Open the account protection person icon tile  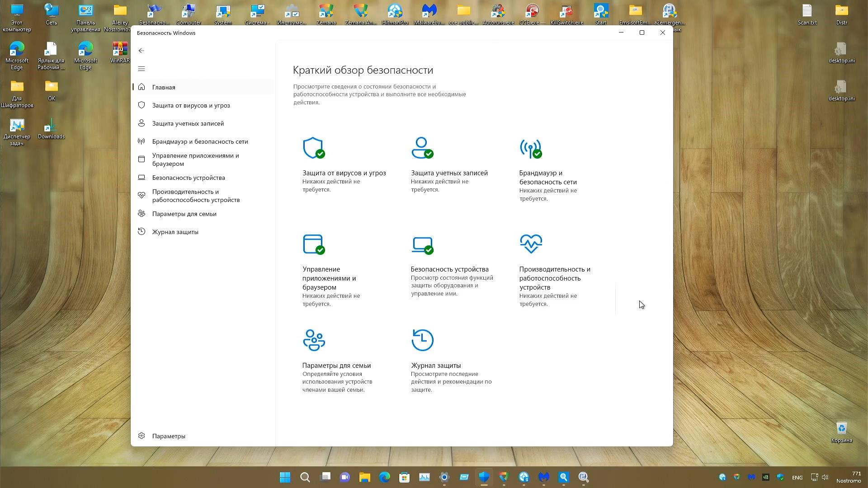point(422,148)
